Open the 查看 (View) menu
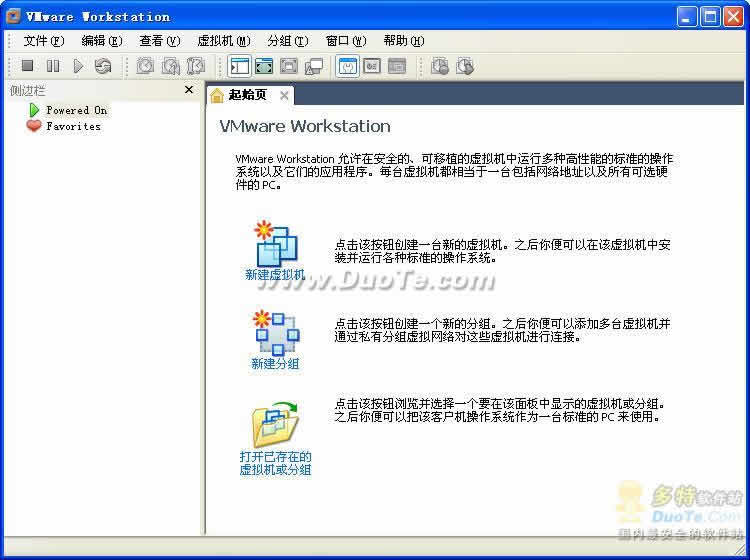 point(159,41)
